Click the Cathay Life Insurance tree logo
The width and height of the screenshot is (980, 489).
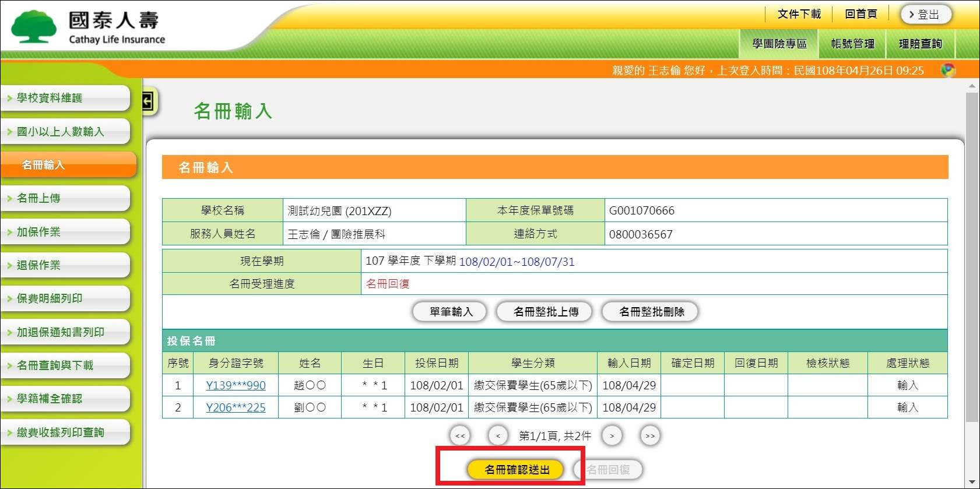click(x=34, y=27)
